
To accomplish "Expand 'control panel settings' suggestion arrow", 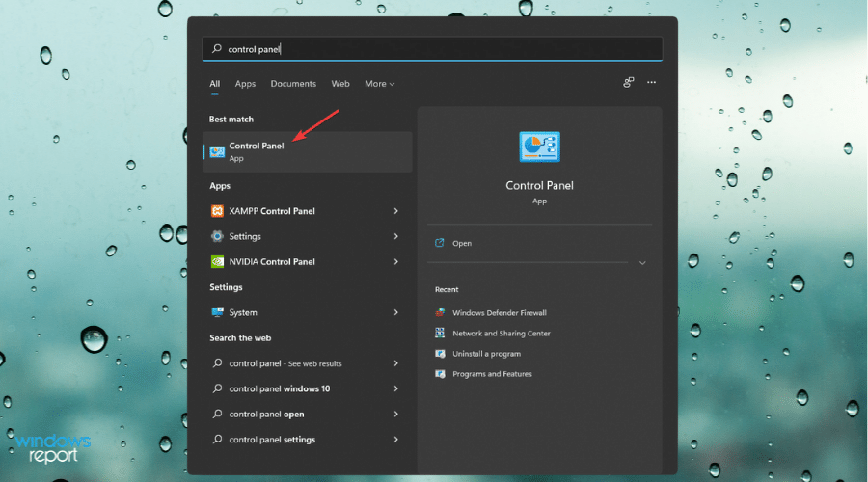I will pyautogui.click(x=395, y=440).
